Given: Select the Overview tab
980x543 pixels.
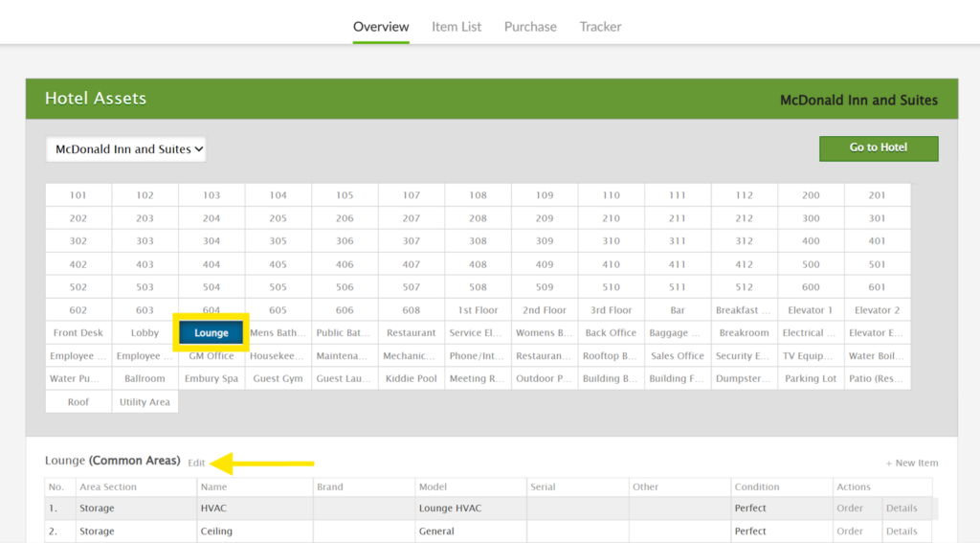Looking at the screenshot, I should [381, 27].
